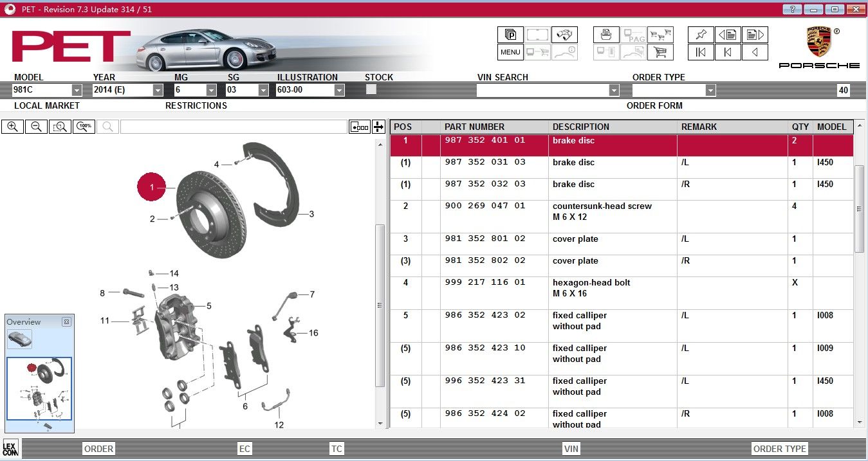Viewport: 868px width, 461px height.
Task: Click the plain back triangle icon
Action: click(x=755, y=53)
